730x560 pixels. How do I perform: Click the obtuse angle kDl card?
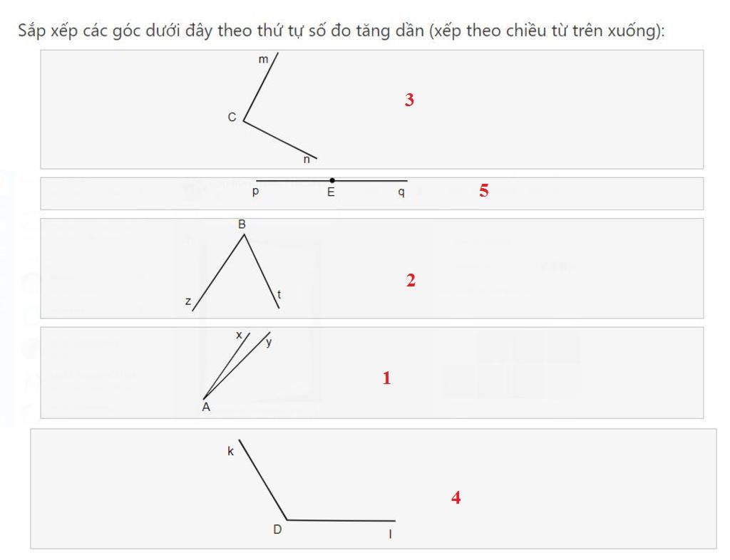(570, 488)
